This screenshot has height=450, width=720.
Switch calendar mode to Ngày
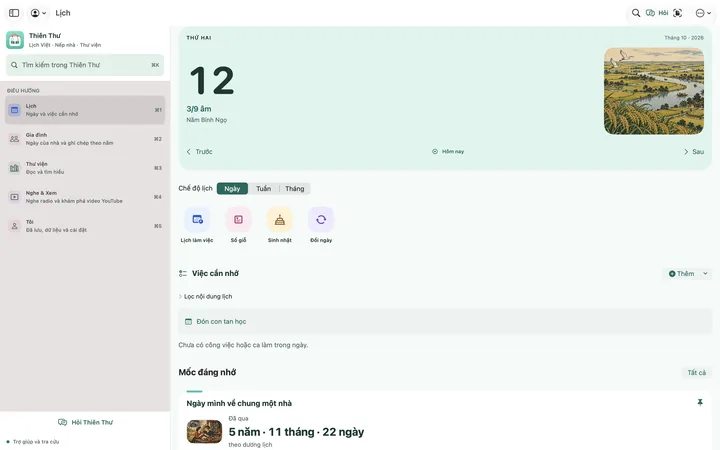point(232,189)
